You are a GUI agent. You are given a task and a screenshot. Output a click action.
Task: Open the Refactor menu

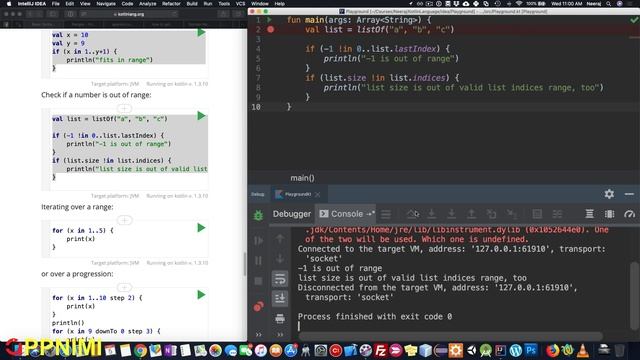pyautogui.click(x=171, y=4)
